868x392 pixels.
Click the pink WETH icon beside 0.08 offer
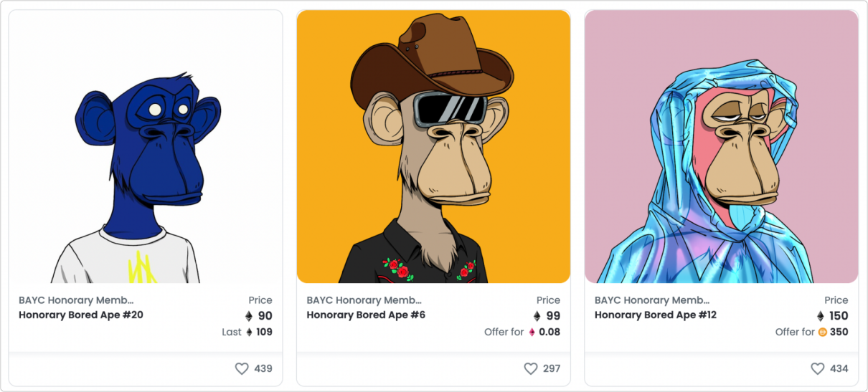pyautogui.click(x=532, y=332)
